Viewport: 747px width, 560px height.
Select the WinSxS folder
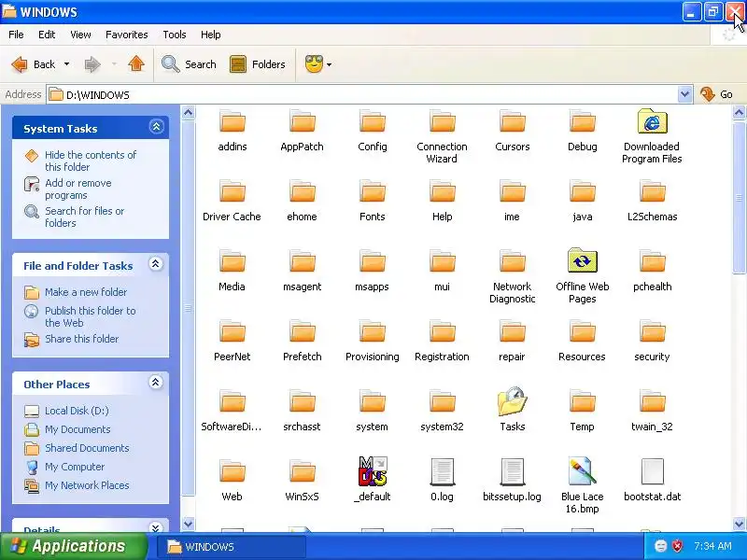click(302, 481)
